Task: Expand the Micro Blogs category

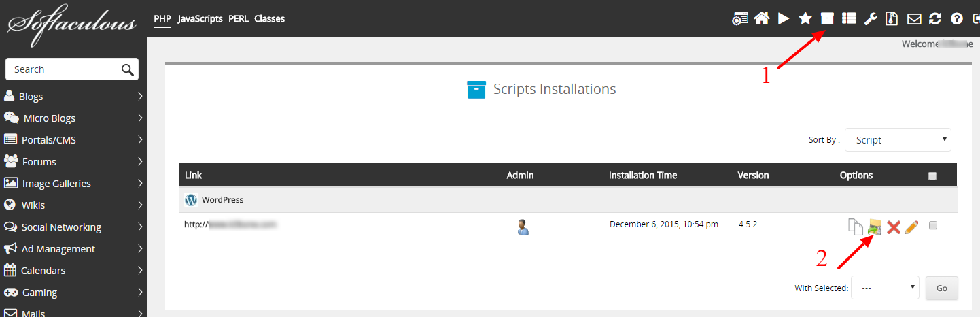Action: point(73,118)
